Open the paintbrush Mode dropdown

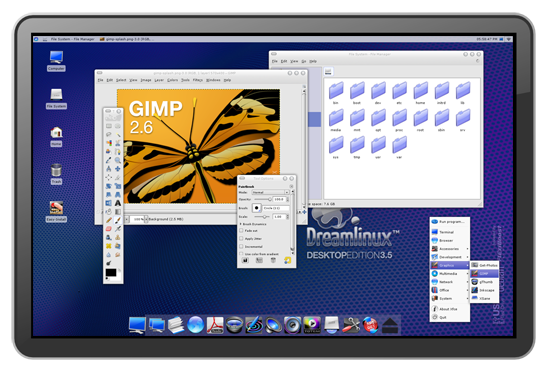(x=270, y=192)
